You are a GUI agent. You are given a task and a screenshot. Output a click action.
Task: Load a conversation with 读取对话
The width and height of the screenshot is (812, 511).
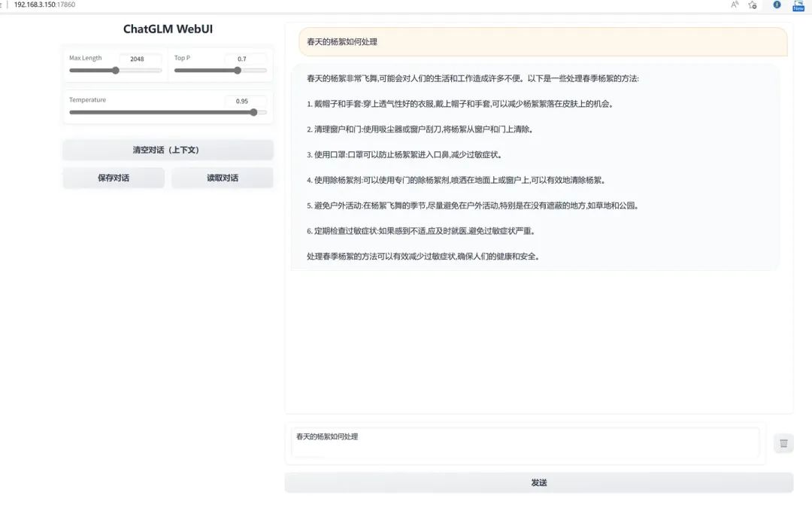[223, 178]
